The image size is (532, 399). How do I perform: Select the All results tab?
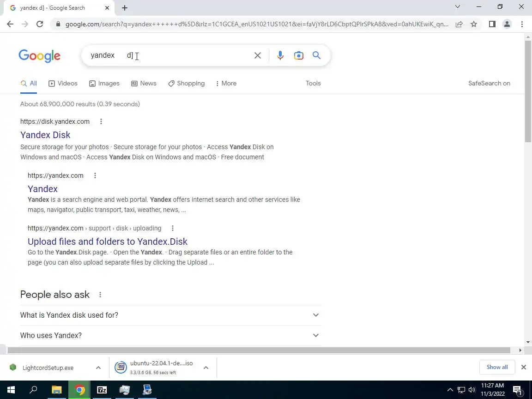pos(29,84)
